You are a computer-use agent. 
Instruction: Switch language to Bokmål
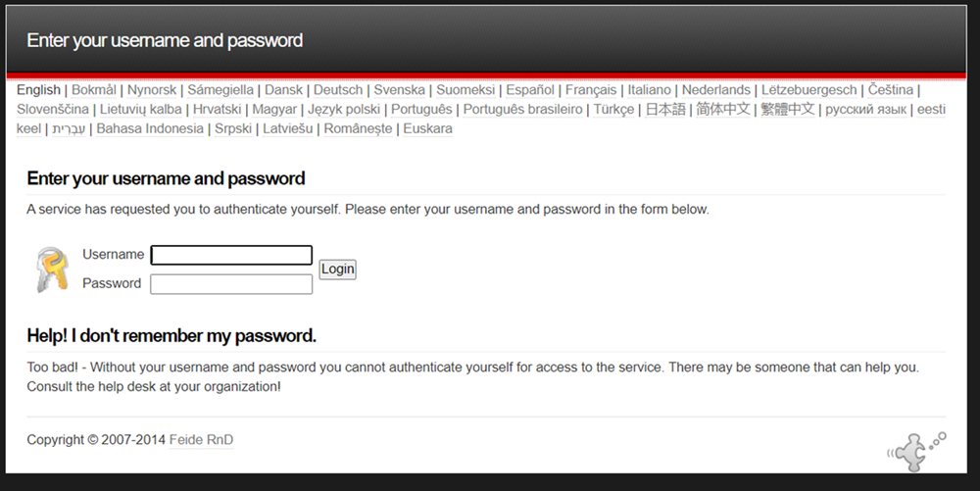click(x=94, y=90)
